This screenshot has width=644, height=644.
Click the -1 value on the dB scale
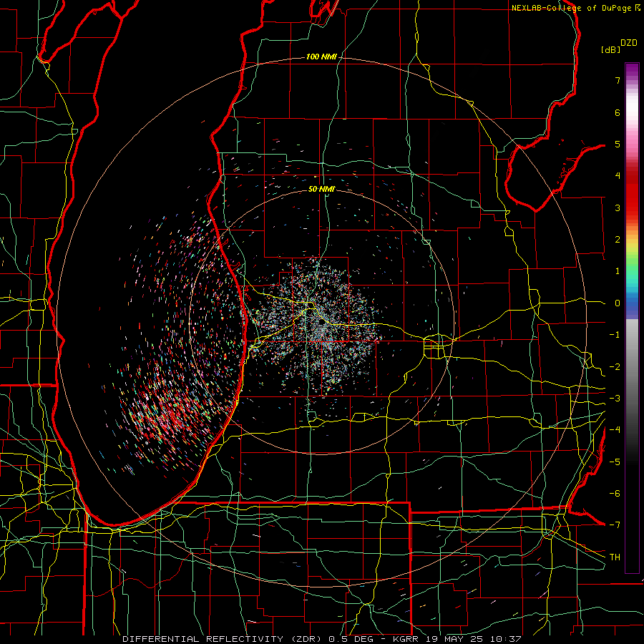(x=615, y=335)
